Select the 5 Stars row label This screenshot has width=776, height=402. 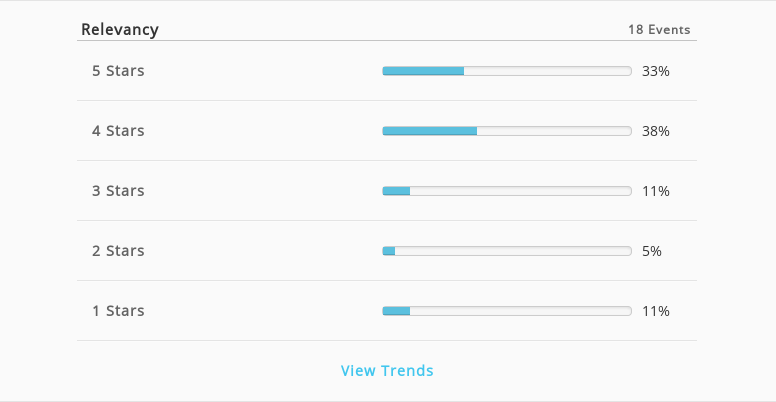pyautogui.click(x=118, y=71)
